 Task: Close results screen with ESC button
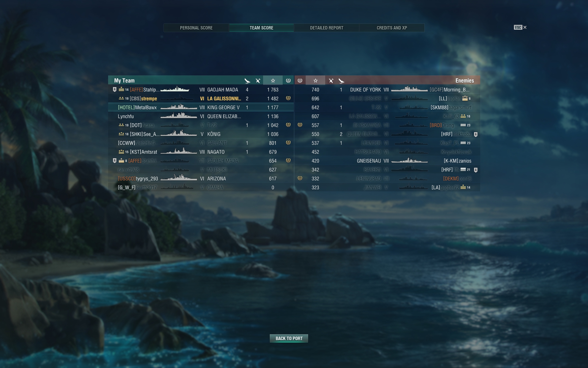pyautogui.click(x=520, y=27)
